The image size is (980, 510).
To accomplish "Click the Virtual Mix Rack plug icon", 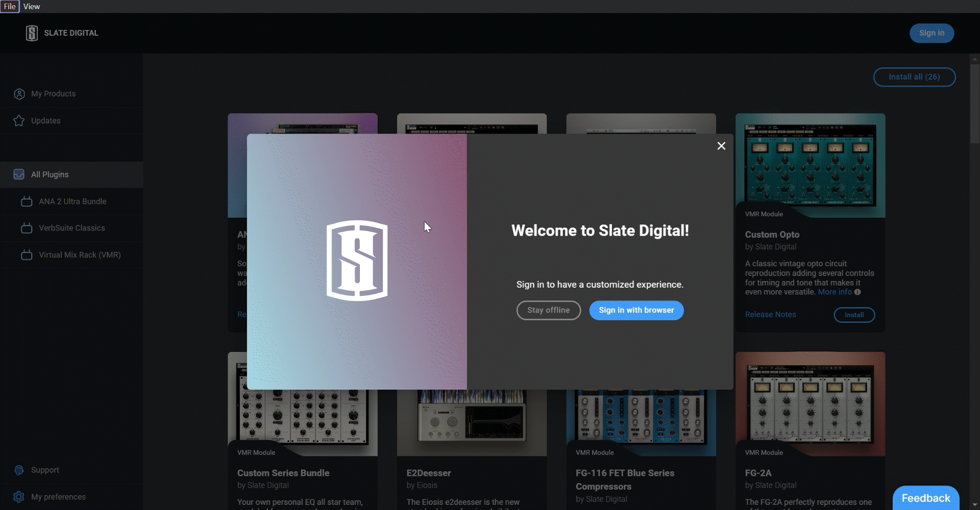I will pyautogui.click(x=27, y=255).
